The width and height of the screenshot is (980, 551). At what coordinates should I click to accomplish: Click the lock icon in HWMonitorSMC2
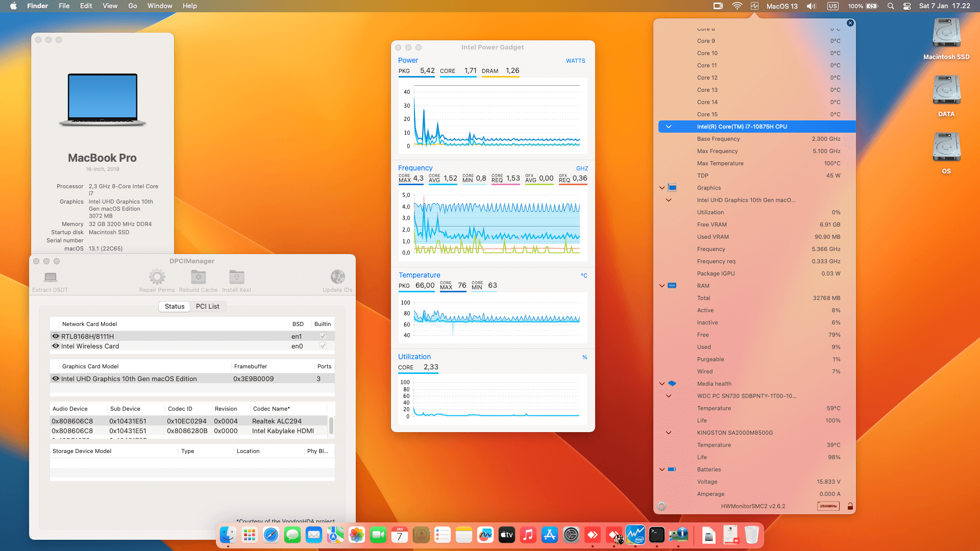[850, 506]
